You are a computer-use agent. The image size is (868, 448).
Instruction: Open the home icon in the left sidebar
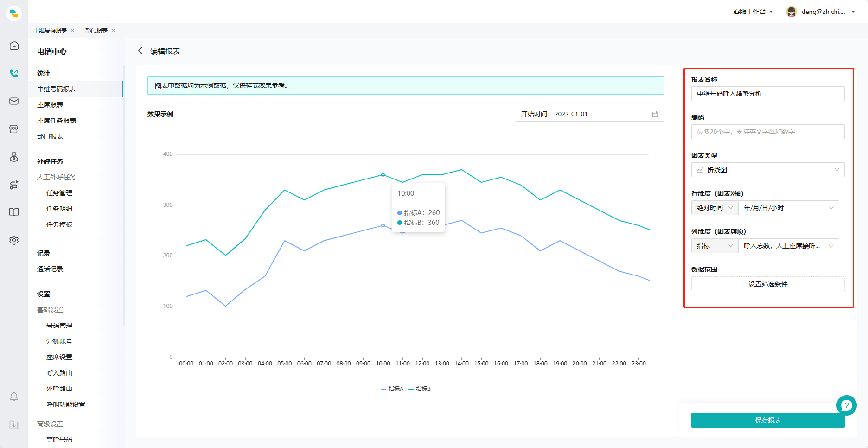pos(14,45)
